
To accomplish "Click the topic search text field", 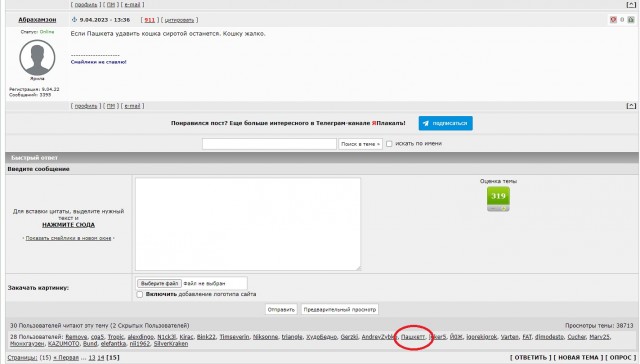I will click(x=269, y=144).
